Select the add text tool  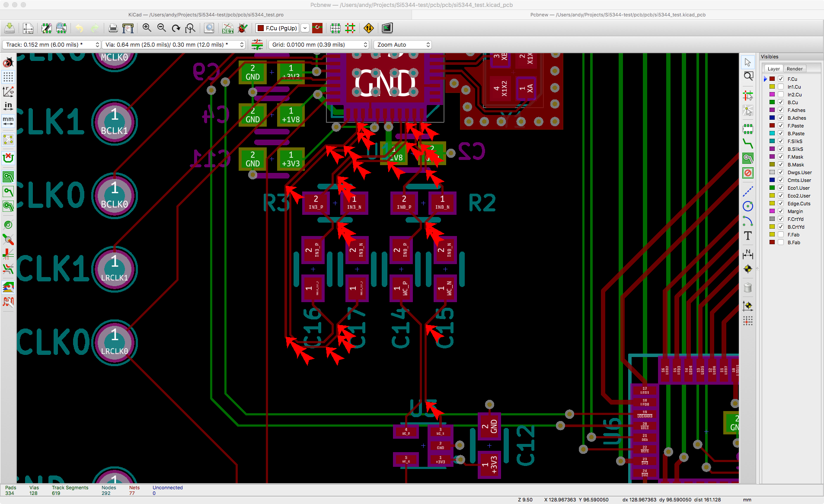[x=747, y=236]
